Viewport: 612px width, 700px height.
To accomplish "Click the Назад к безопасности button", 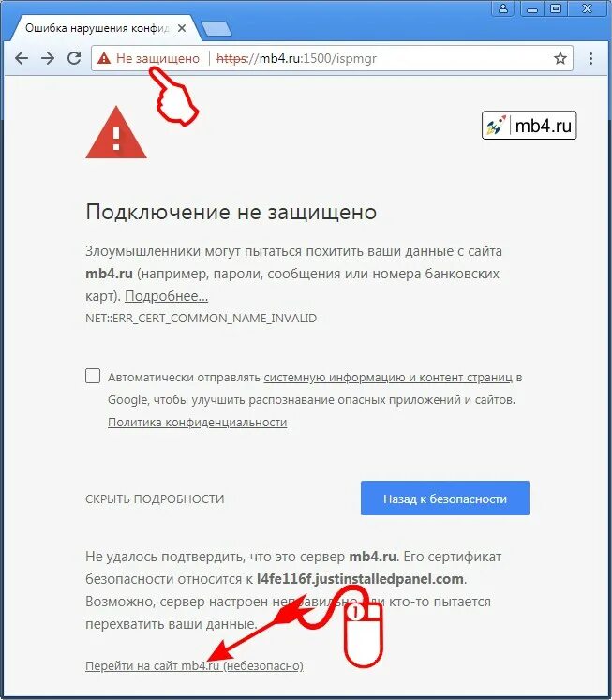I will click(444, 499).
